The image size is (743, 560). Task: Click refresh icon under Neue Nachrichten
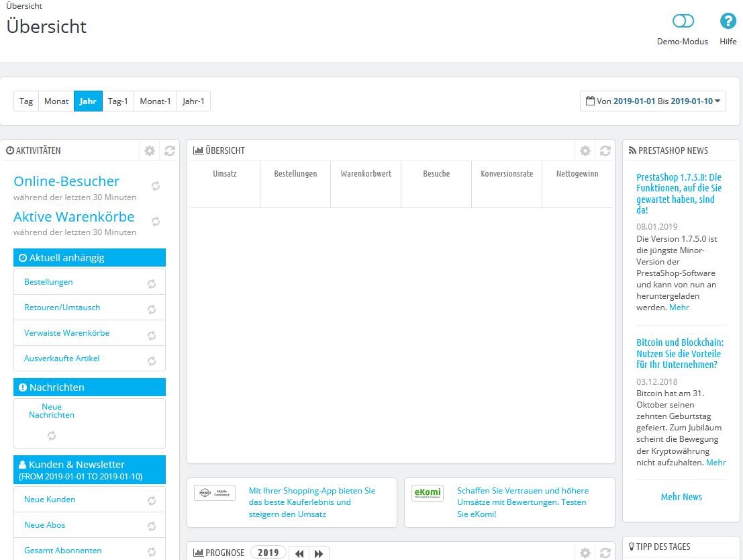(x=52, y=435)
